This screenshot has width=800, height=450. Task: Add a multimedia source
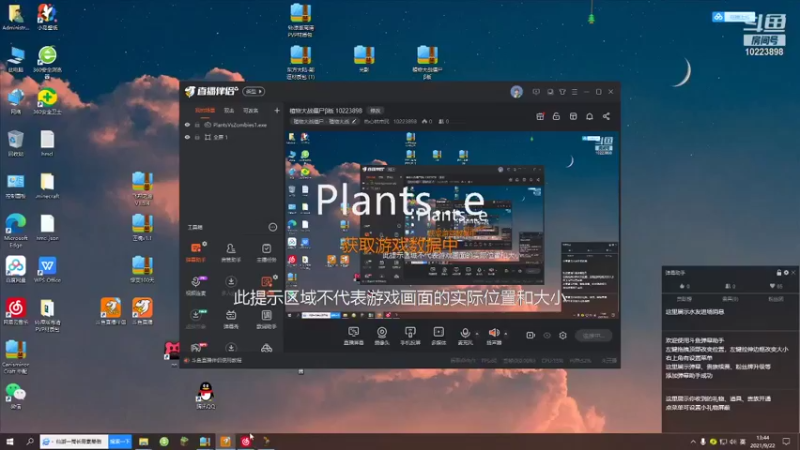[x=438, y=335]
